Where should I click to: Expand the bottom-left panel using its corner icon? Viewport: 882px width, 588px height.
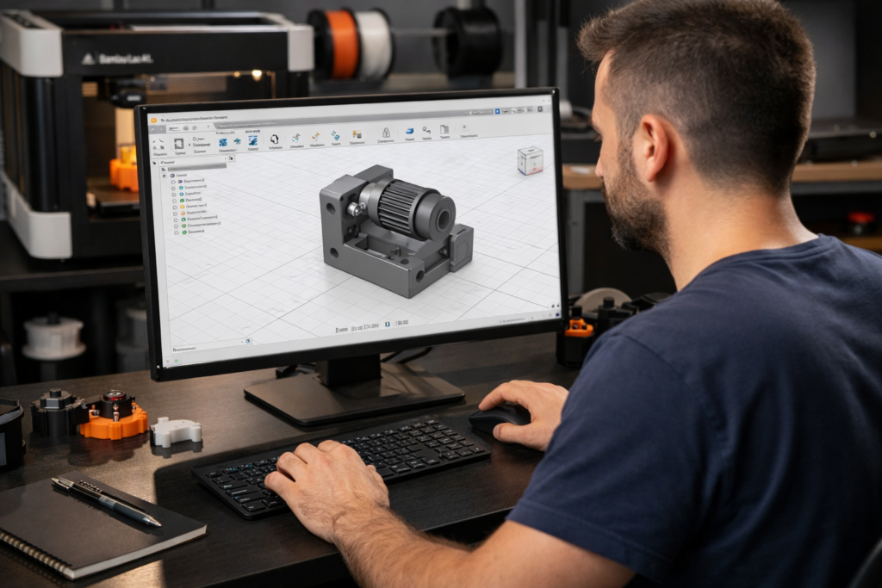247,341
